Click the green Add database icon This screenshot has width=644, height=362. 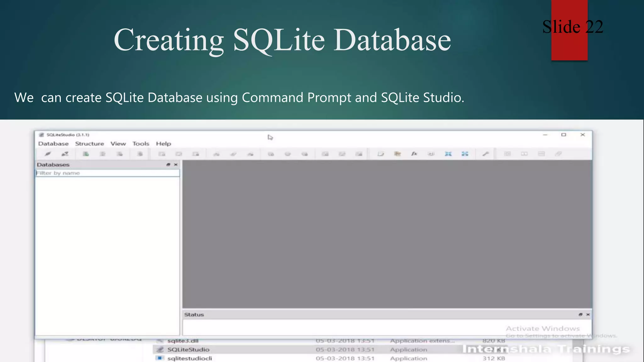86,154
